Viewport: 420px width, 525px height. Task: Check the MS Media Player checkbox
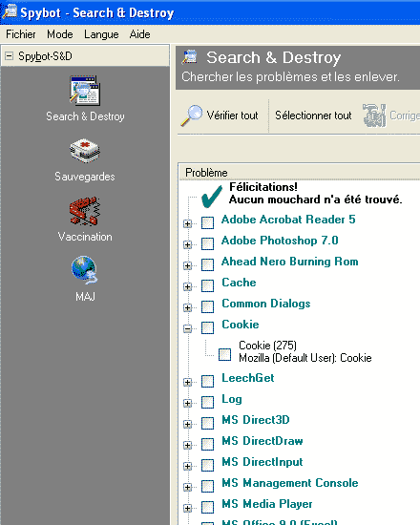click(x=207, y=508)
